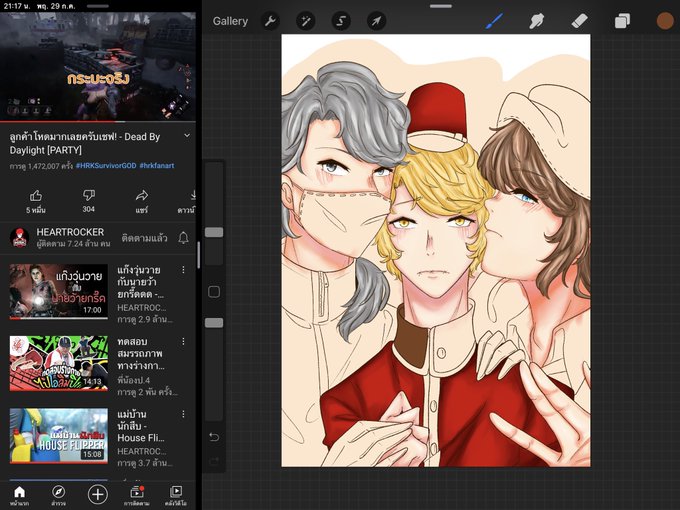Redo using the sidebar redo arrow
This screenshot has height=510, width=680.
(x=214, y=461)
